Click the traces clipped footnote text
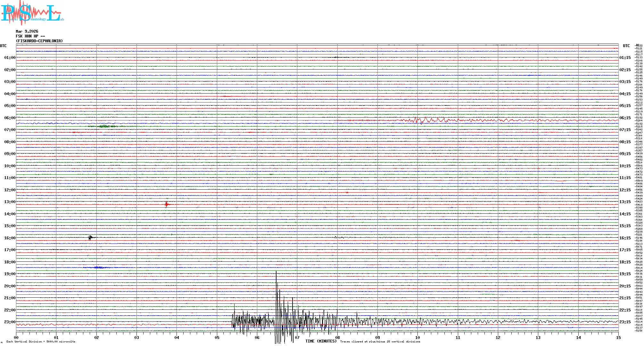Image resolution: width=644 pixels, height=346 pixels. [x=380, y=342]
